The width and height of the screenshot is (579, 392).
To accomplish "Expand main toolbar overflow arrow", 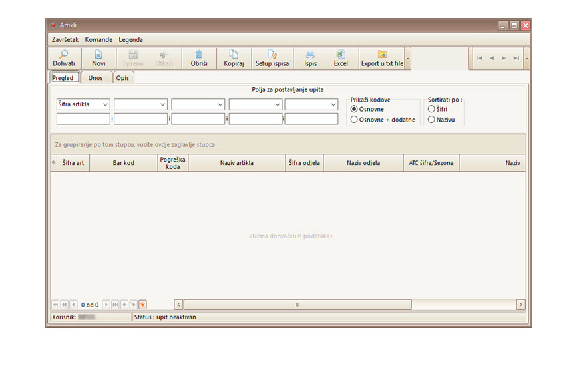I will tap(408, 59).
